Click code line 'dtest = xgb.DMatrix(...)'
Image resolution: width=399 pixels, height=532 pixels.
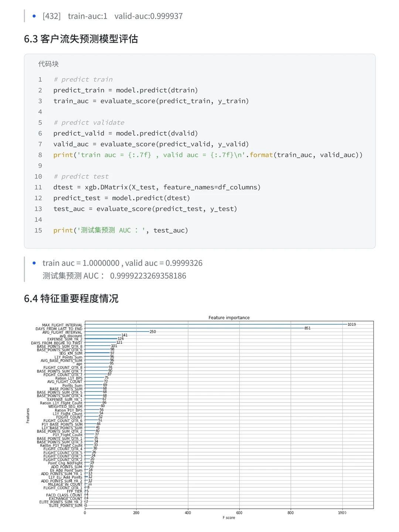point(157,187)
